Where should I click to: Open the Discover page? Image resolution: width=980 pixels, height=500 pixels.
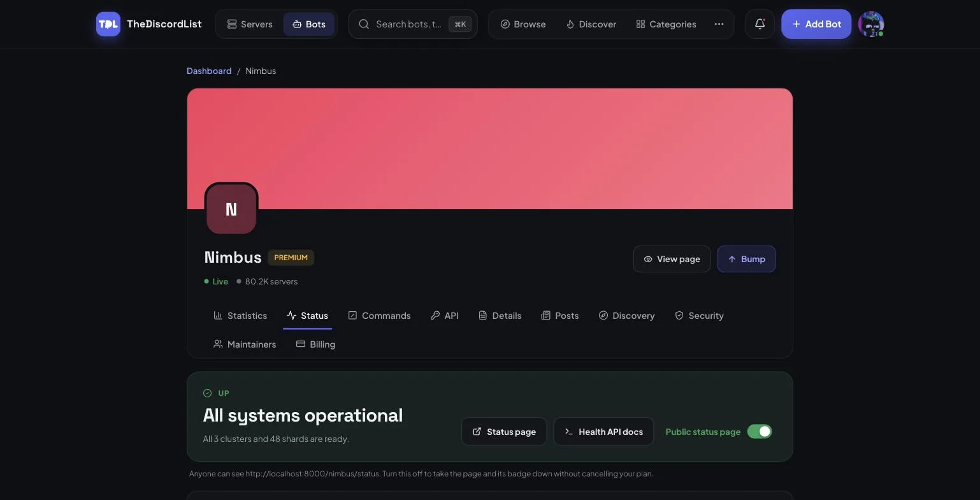(x=591, y=24)
